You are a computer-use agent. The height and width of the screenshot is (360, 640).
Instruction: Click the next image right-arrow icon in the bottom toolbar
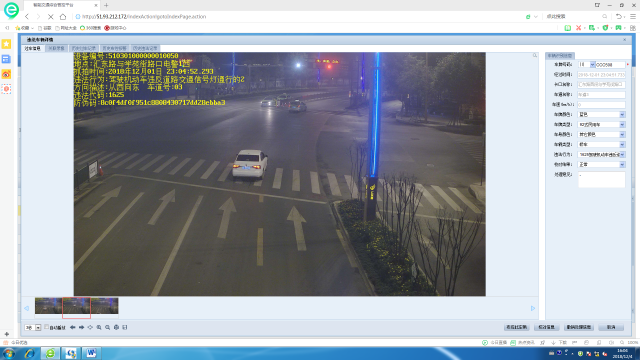[x=81, y=327]
